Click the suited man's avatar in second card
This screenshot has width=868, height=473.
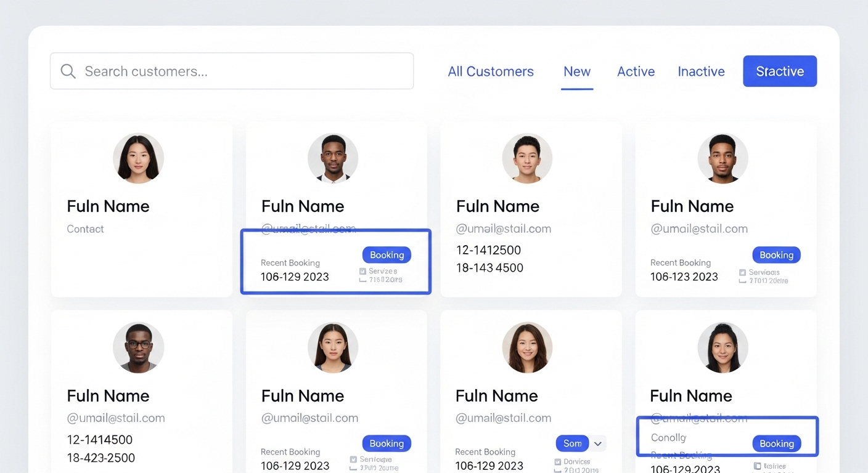pos(333,158)
